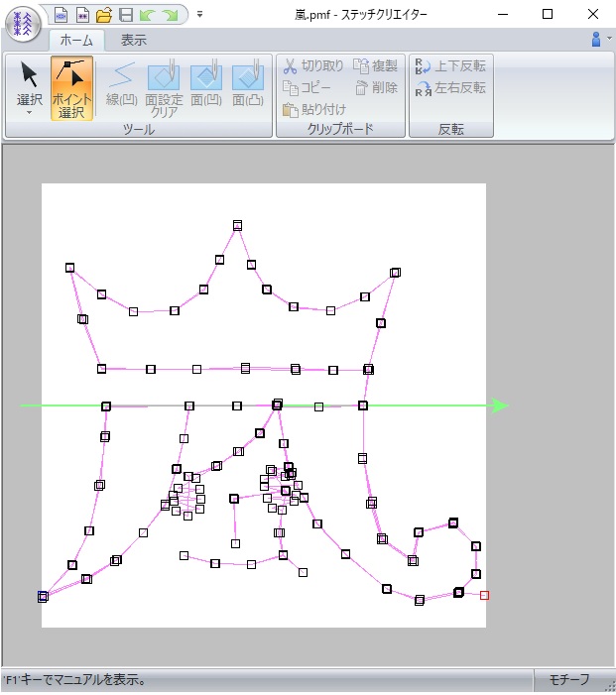Click the モチーフ status bar text
The width and height of the screenshot is (616, 695).
tap(569, 679)
